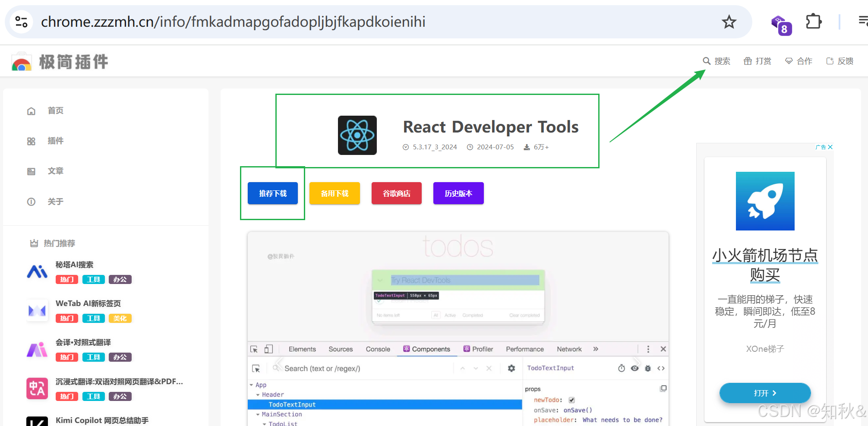Click the 谷歌商店 red button
Image resolution: width=868 pixels, height=426 pixels.
pos(397,193)
